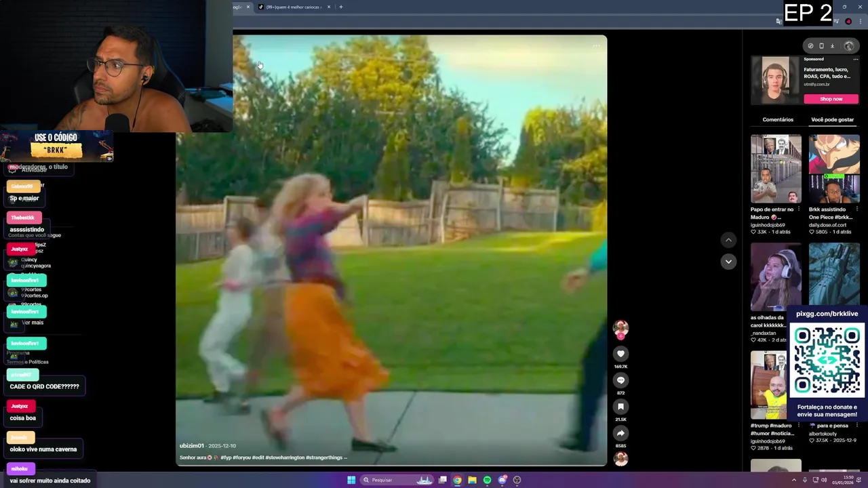Open the creator avatar above the like button

pyautogui.click(x=620, y=329)
